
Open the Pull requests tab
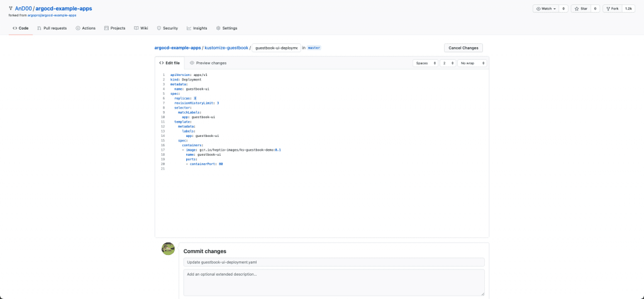point(52,28)
